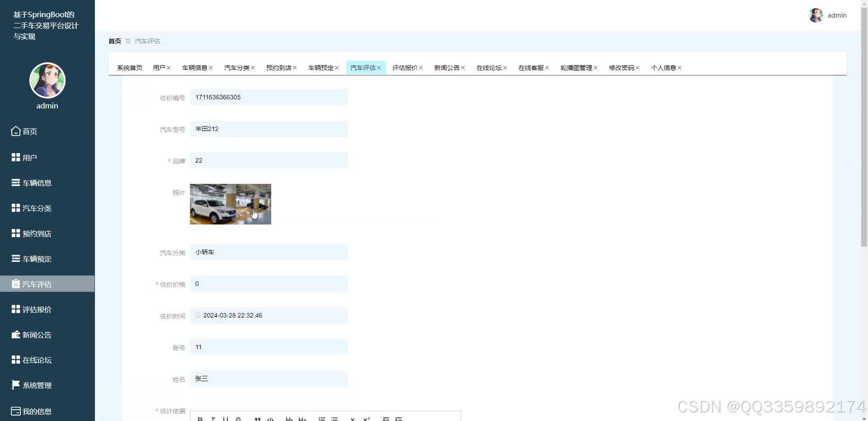Switch to the 在线客服 tab
Viewport: 868px width, 421px height.
(531, 68)
